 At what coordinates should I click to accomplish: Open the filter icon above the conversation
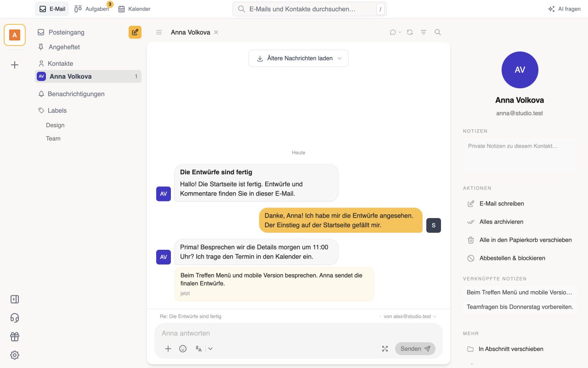point(424,32)
